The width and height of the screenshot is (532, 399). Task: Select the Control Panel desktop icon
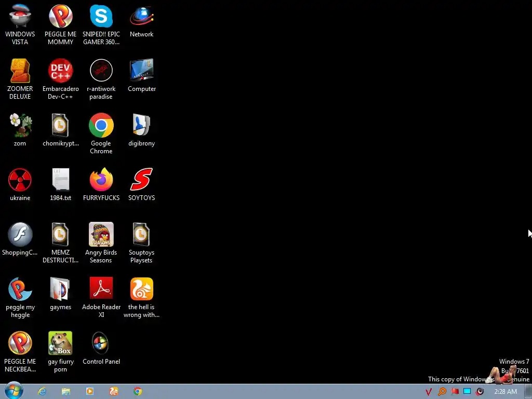coord(101,348)
